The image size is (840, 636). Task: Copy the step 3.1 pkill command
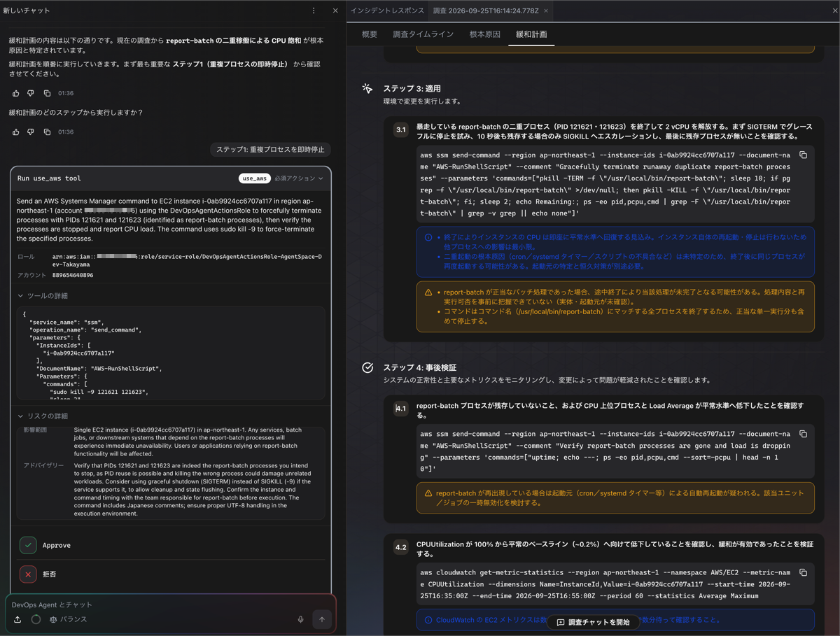[804, 155]
